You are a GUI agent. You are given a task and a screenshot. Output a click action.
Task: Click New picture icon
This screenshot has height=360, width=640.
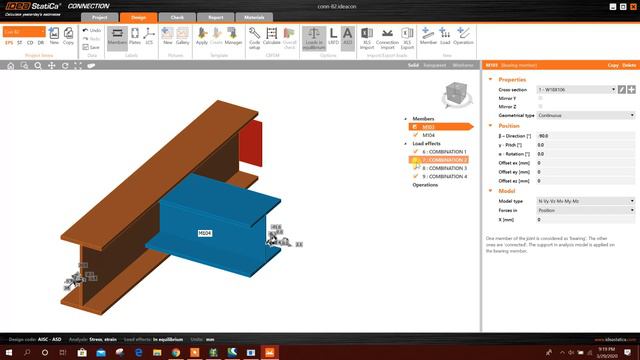coord(167,36)
